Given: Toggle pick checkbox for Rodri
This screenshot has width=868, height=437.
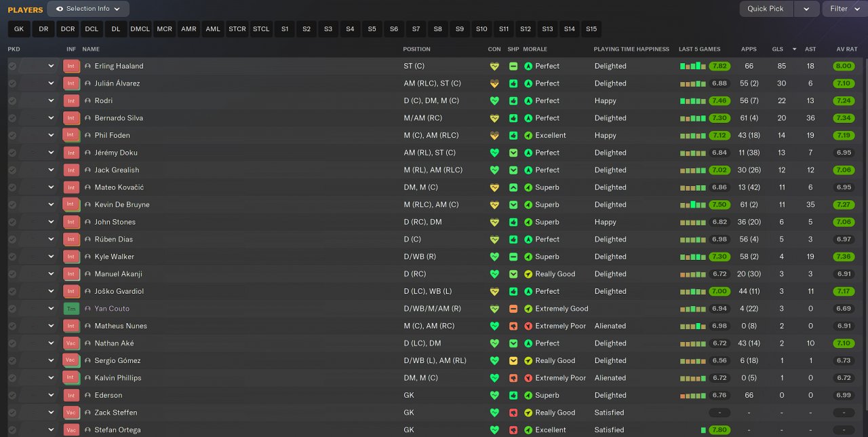Looking at the screenshot, I should tap(12, 101).
